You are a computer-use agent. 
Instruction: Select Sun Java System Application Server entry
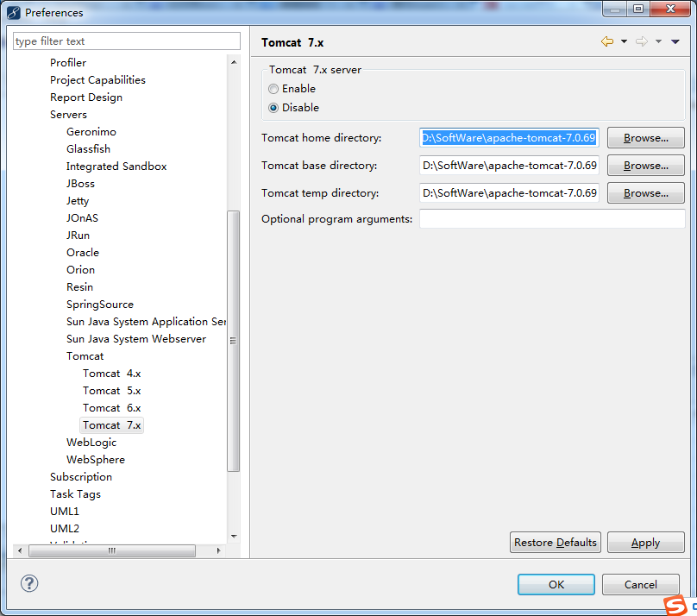(146, 322)
